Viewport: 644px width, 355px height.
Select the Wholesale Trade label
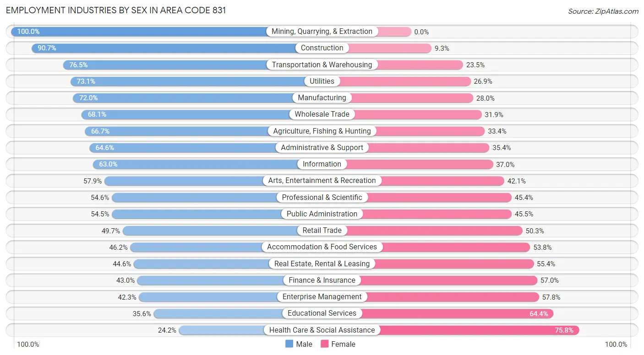click(x=322, y=114)
